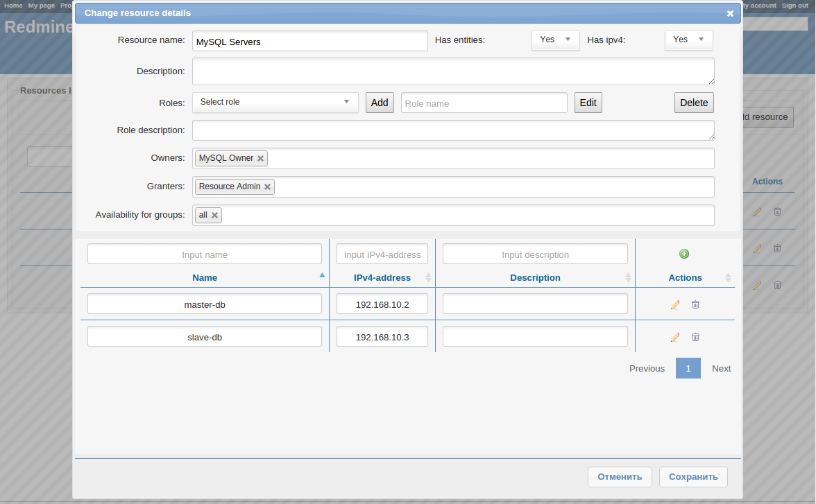Click inside the Owners tag field

[x=453, y=158]
